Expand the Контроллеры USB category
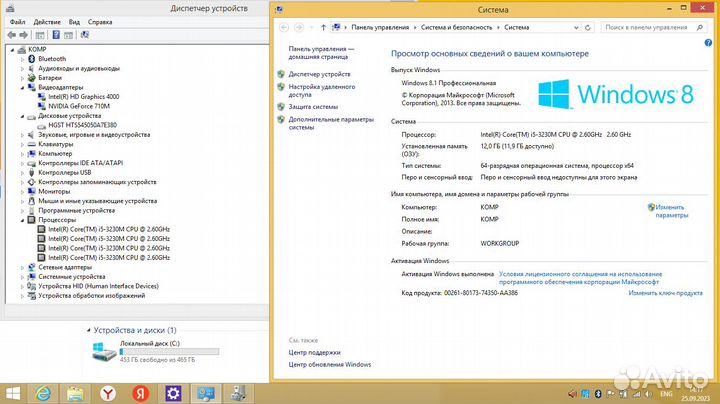The width and height of the screenshot is (720, 404). coord(22,173)
